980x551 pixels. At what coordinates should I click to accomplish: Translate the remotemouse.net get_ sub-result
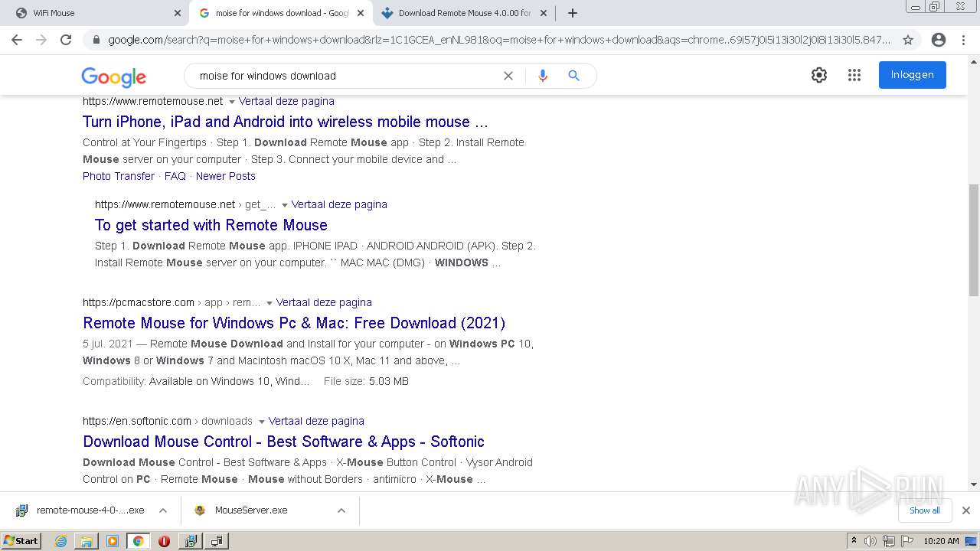click(x=339, y=204)
